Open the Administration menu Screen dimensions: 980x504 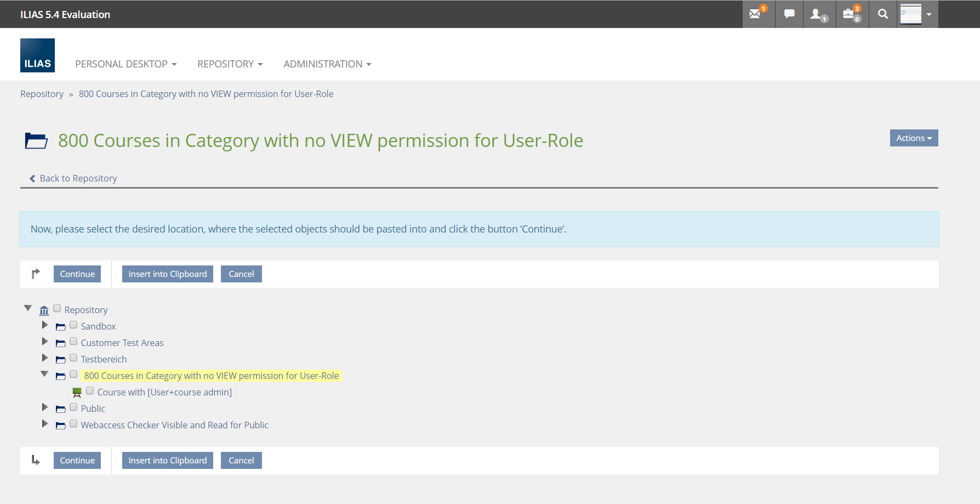pos(327,64)
